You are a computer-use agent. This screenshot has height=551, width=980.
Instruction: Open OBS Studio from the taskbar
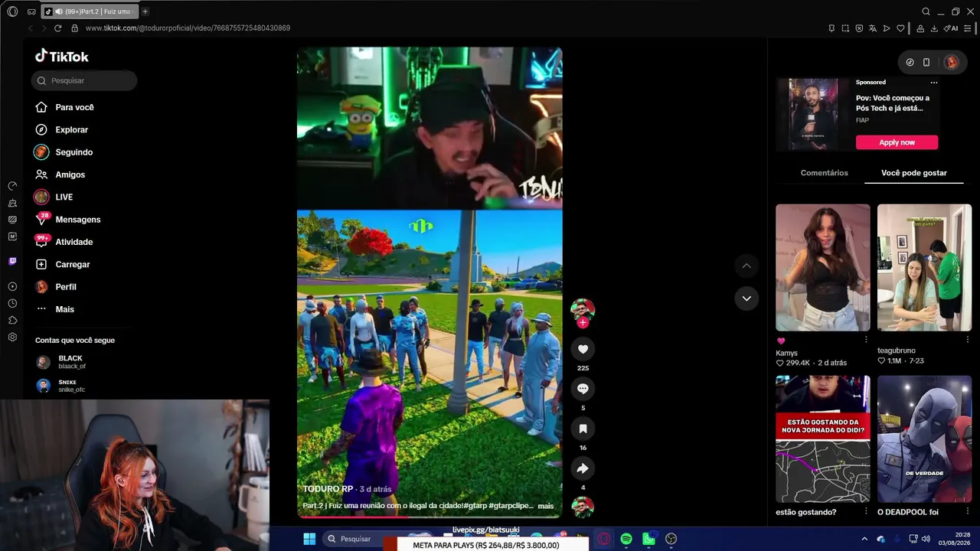[x=671, y=539]
